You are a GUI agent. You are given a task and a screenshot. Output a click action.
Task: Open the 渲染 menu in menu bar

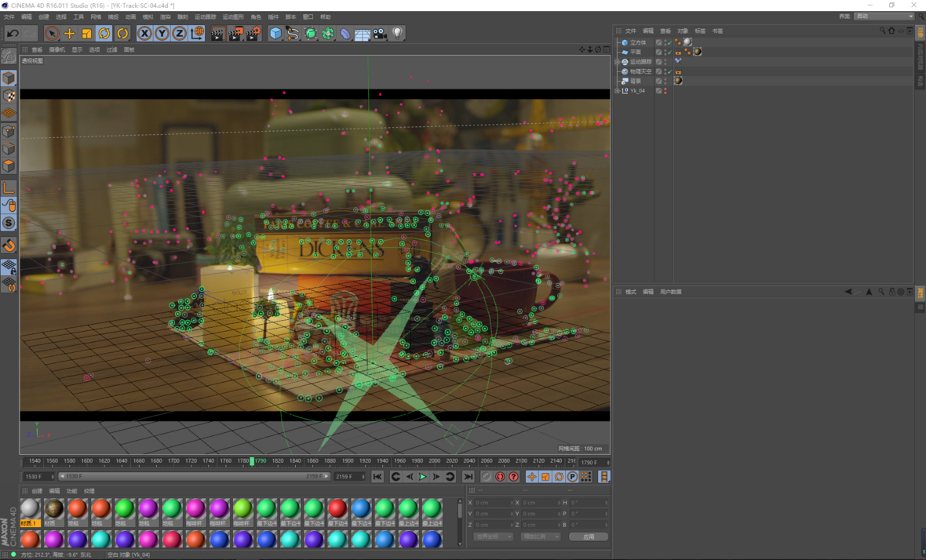[x=166, y=16]
